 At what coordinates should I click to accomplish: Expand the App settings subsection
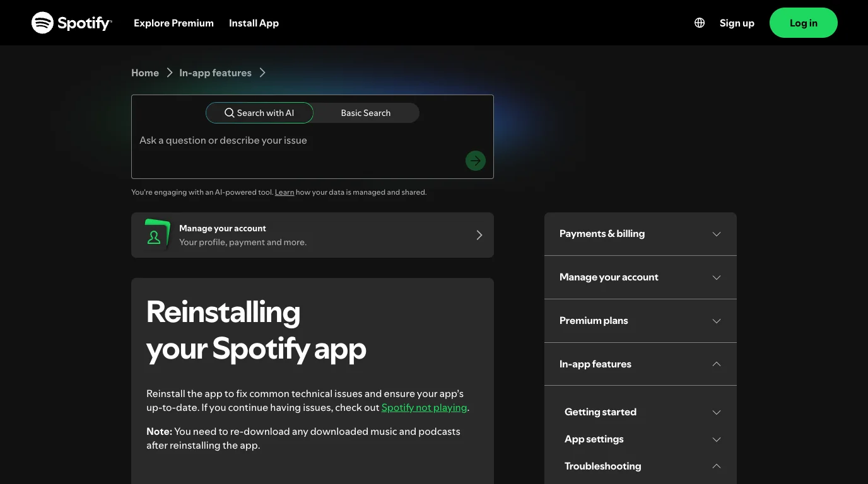[x=643, y=439]
